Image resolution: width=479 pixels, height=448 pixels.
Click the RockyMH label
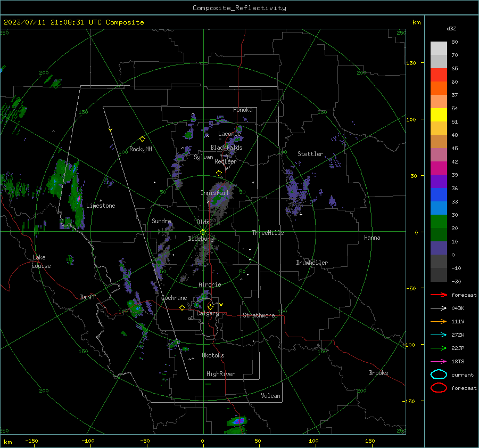(141, 149)
